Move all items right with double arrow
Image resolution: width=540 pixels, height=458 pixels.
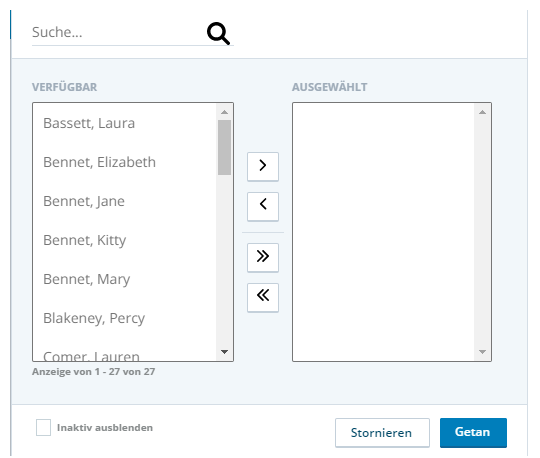point(263,257)
